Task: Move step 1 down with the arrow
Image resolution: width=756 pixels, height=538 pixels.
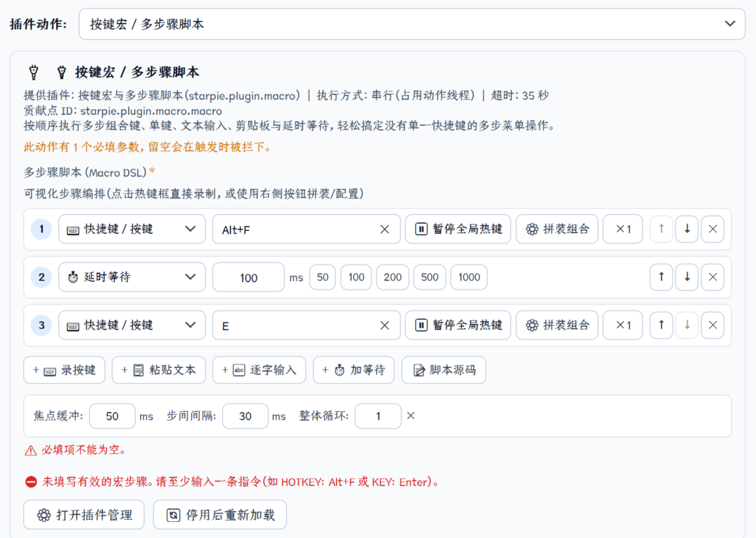Action: pos(687,229)
